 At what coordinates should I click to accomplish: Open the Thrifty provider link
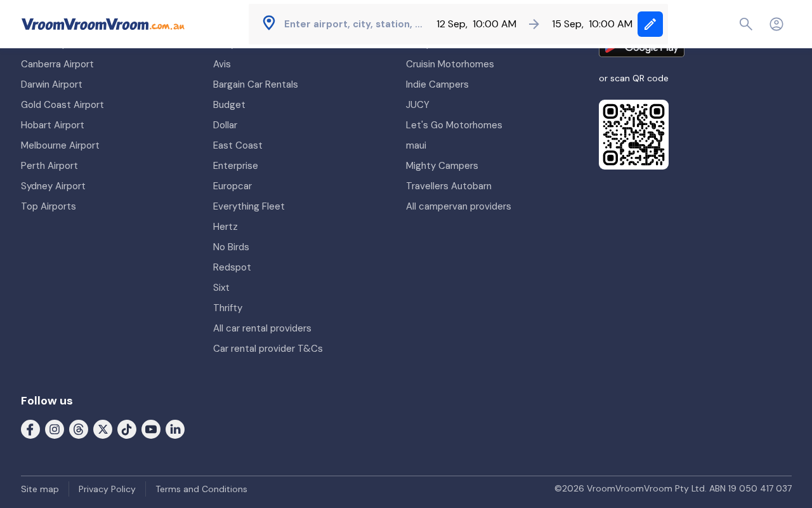pos(228,308)
